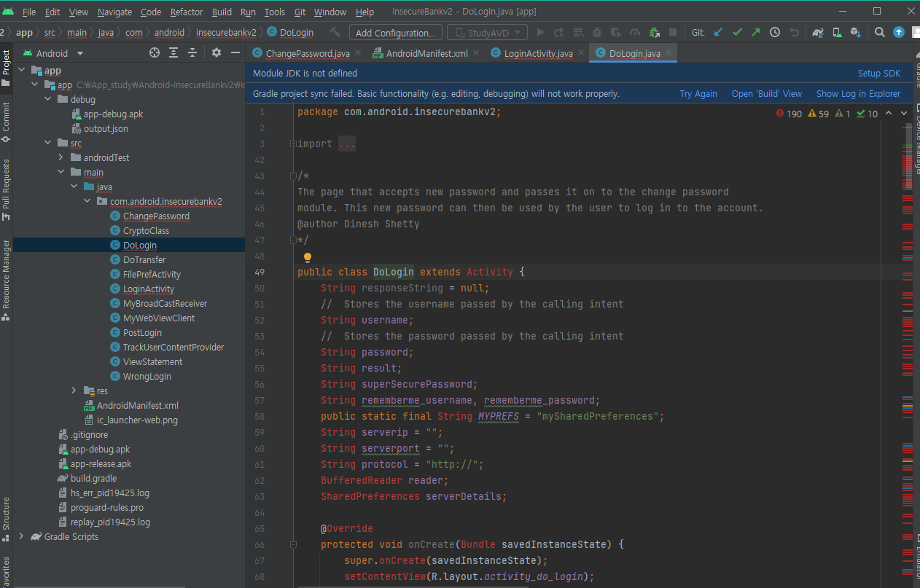Click the Run app play icon
Screen dimensions: 920x588
click(x=540, y=32)
